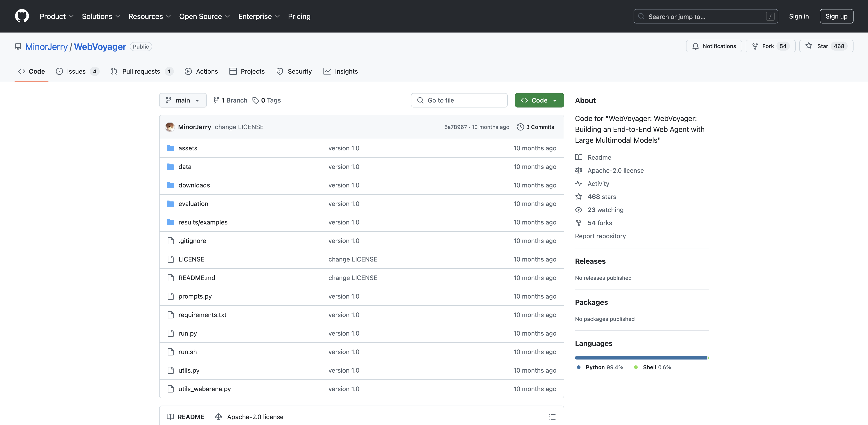This screenshot has width=868, height=425.
Task: Switch to the Security tab
Action: point(294,71)
